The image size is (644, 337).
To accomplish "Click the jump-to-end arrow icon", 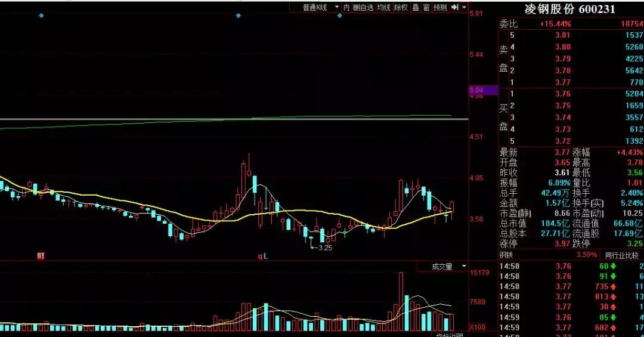I will coord(454,7).
